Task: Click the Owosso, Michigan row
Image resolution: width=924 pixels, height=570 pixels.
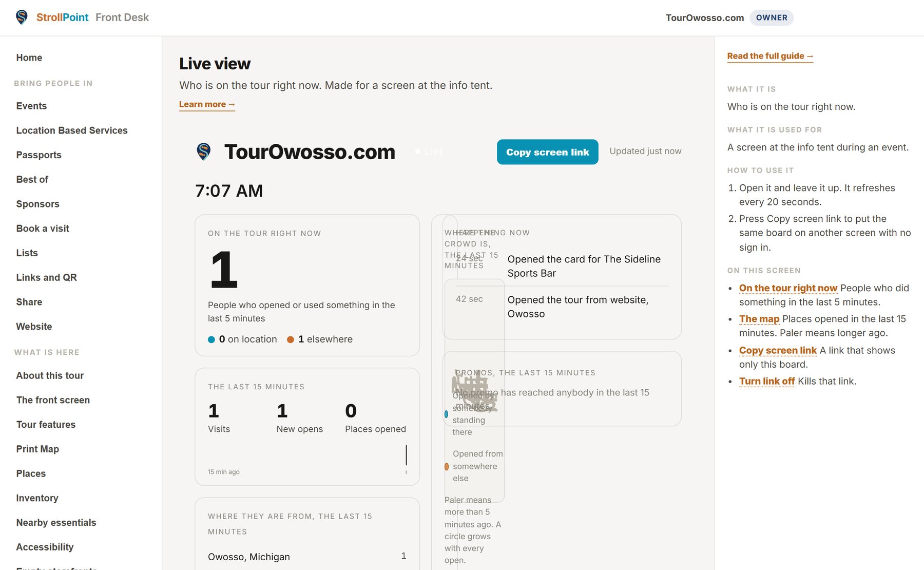Action: pos(307,557)
